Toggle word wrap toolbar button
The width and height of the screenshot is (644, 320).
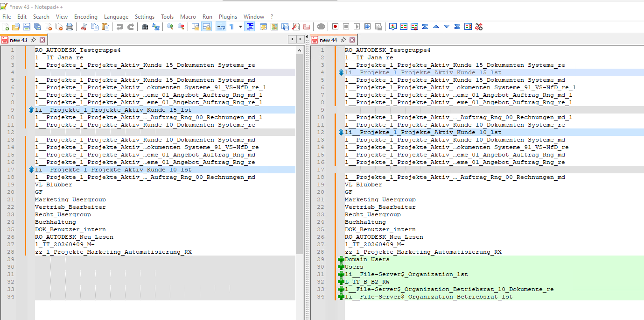tap(221, 27)
